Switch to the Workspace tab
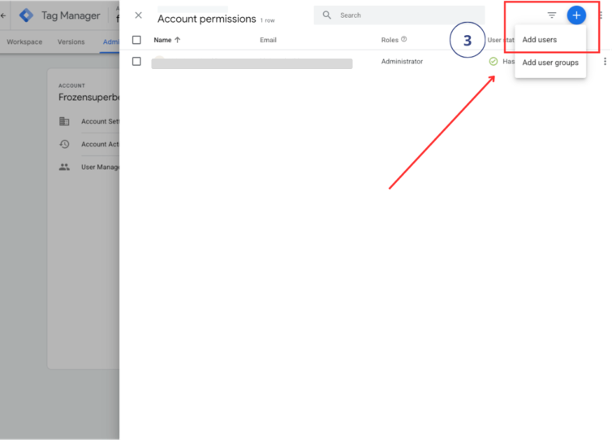Viewport: 612px width, 440px height. point(24,42)
